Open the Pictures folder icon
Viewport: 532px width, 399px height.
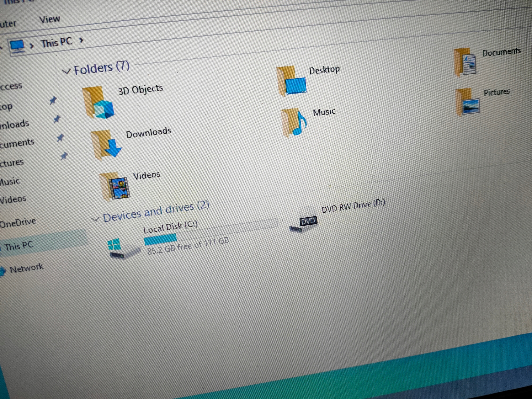467,102
